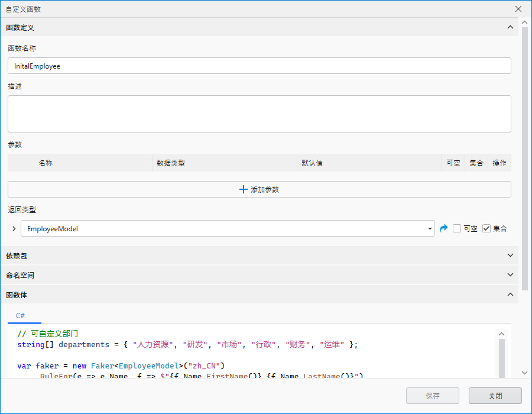Collapse the 函数定义 section
The height and width of the screenshot is (414, 532).
coord(511,27)
